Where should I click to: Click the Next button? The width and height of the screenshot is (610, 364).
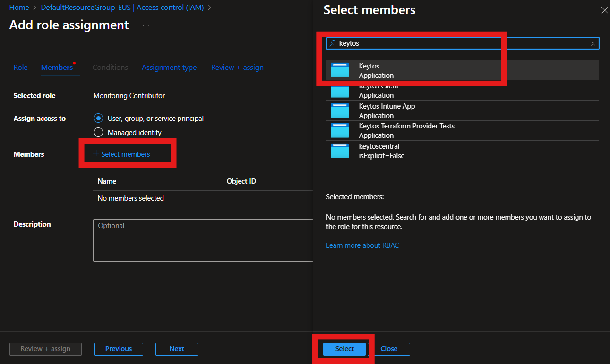(x=176, y=349)
